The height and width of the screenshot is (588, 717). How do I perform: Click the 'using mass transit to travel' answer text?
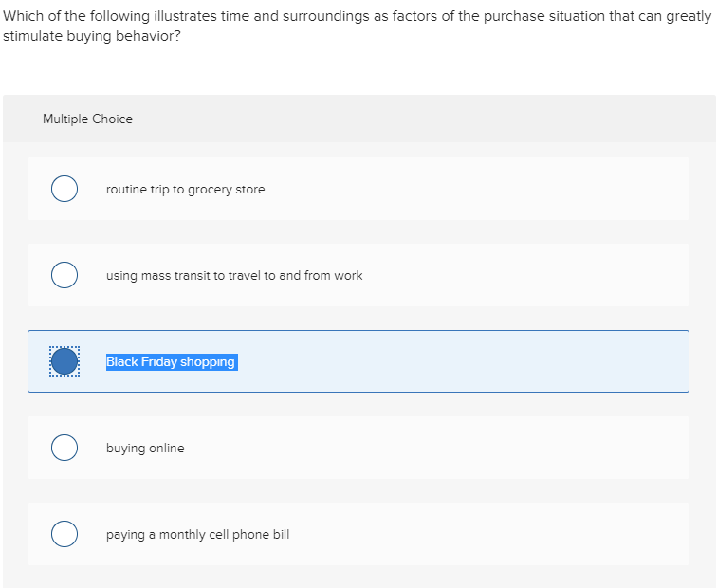click(233, 276)
